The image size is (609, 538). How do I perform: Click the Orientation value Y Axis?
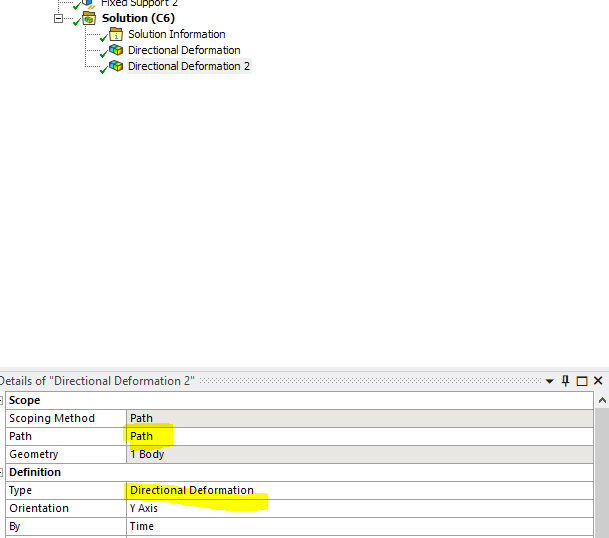[360, 508]
